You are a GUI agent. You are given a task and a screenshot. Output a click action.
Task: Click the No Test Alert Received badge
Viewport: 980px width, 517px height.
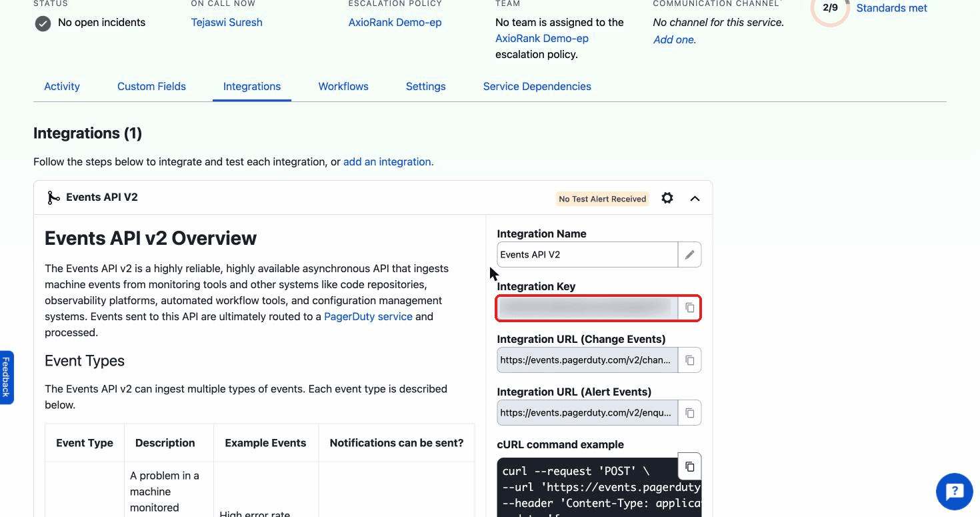point(603,199)
